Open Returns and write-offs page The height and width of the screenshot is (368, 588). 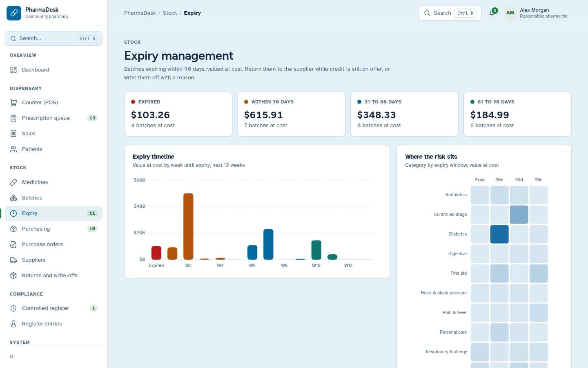click(53, 276)
